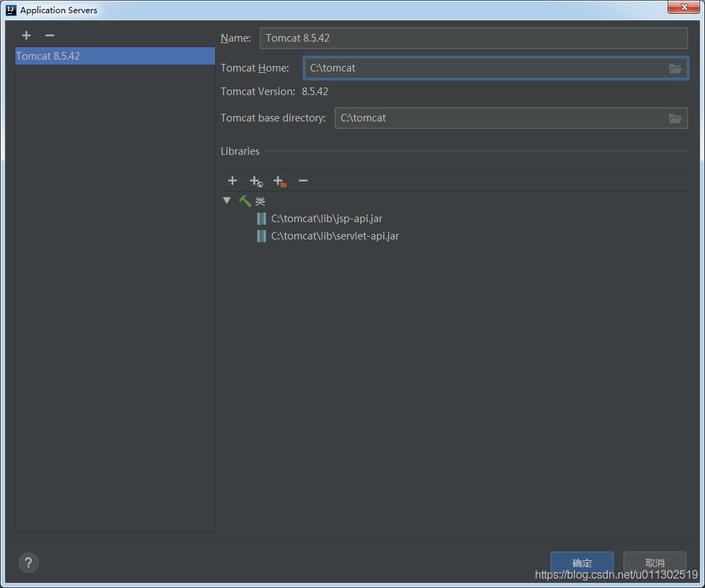Screen dimensions: 705x588
Task: Click jar icon beside jsp-api.jar
Action: pyautogui.click(x=261, y=219)
